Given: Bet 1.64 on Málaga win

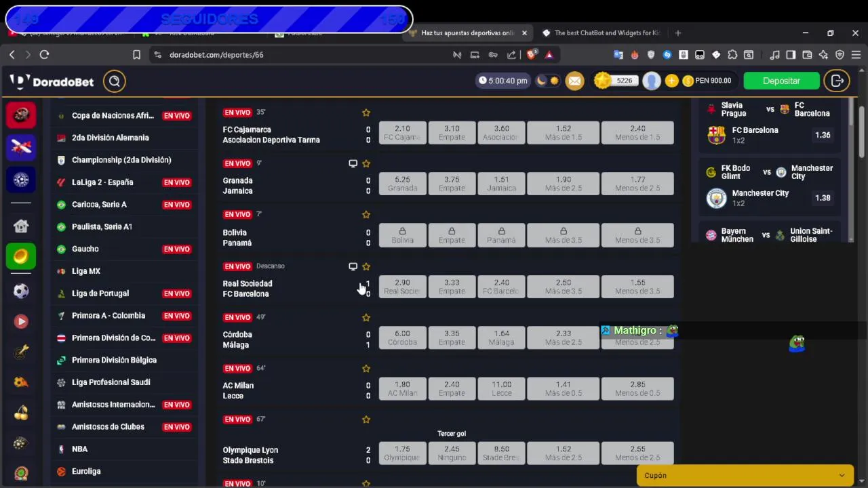Looking at the screenshot, I should 501,338.
